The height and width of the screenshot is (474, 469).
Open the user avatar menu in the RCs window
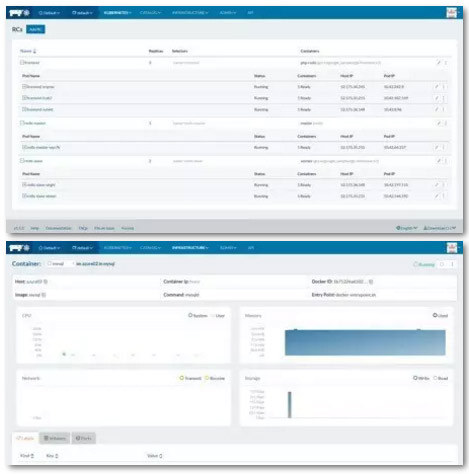(x=452, y=13)
